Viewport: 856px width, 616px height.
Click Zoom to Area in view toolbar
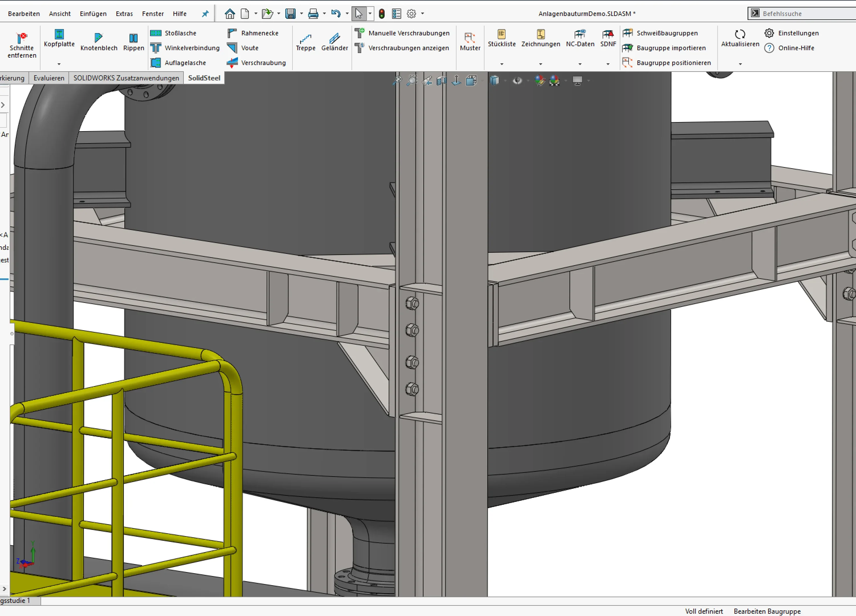coord(412,80)
